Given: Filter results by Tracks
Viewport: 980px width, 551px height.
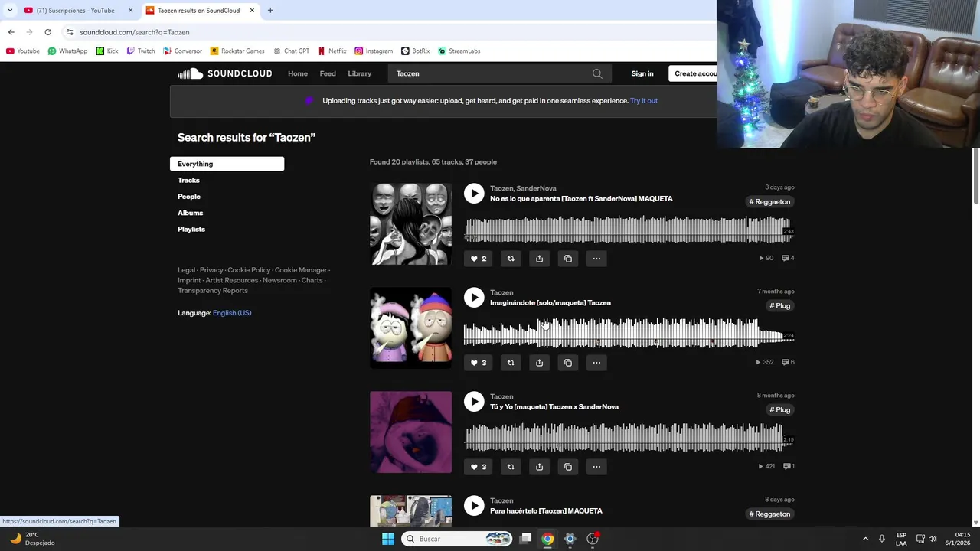Looking at the screenshot, I should click(x=188, y=181).
